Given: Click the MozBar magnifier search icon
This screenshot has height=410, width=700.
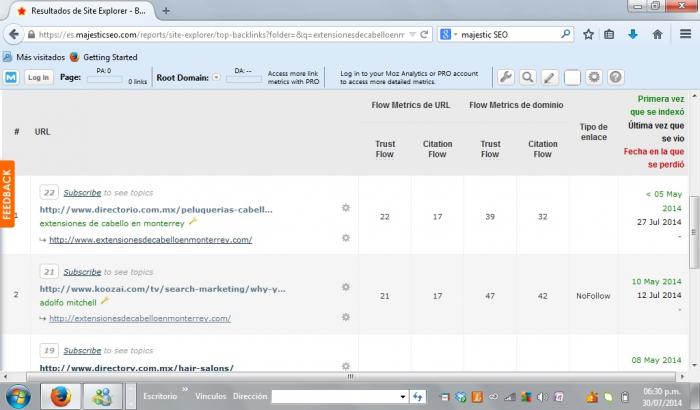Looking at the screenshot, I should pyautogui.click(x=528, y=77).
